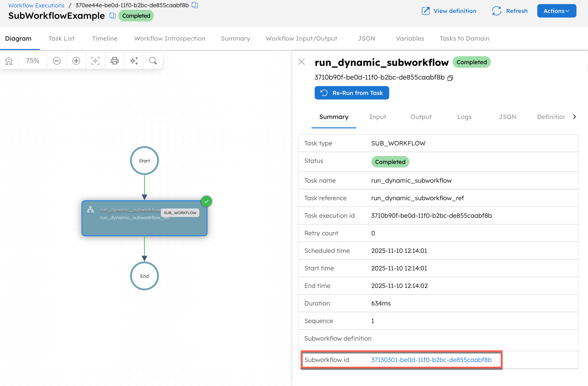This screenshot has height=386, width=588.
Task: Click chevron to reveal more task detail tabs
Action: point(575,117)
